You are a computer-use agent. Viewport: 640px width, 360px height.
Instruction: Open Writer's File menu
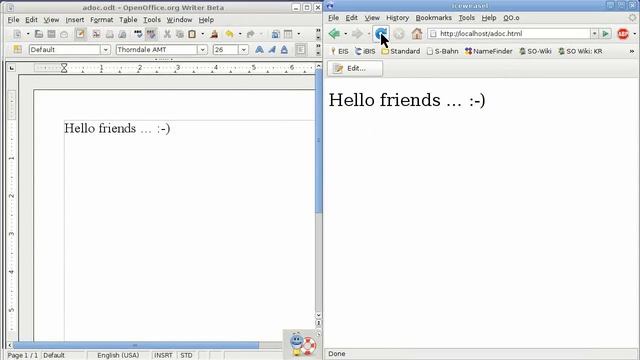(13, 20)
